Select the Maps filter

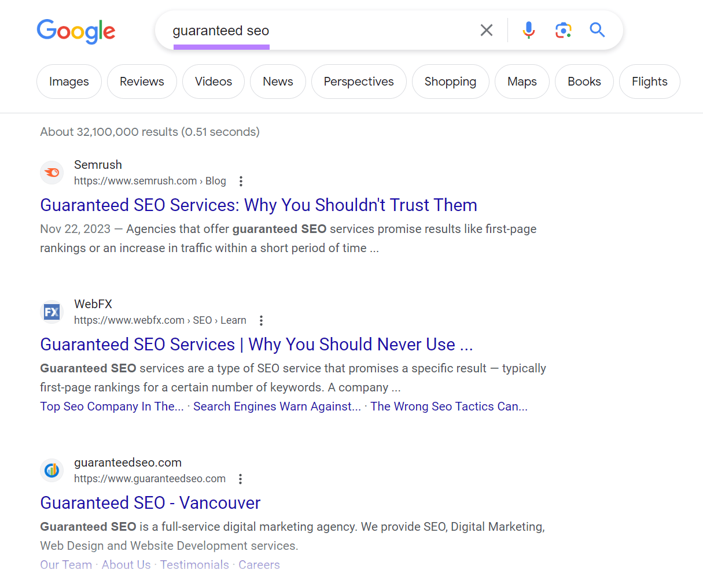(521, 82)
